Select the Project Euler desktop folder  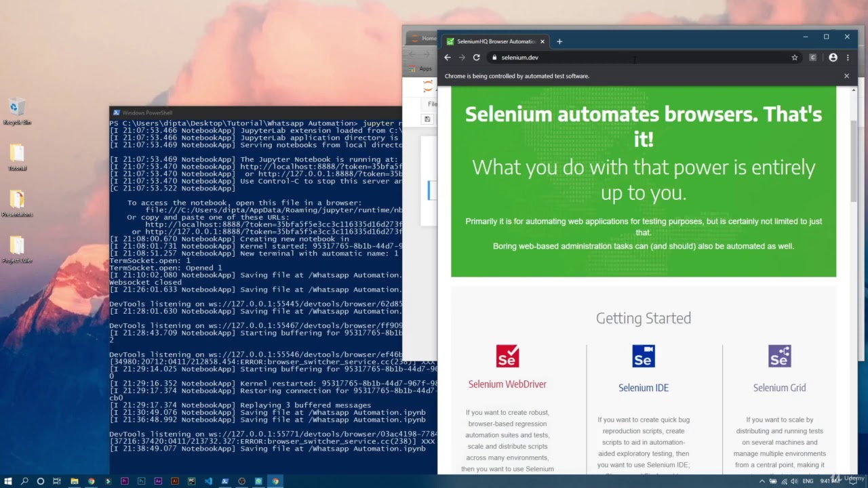17,249
